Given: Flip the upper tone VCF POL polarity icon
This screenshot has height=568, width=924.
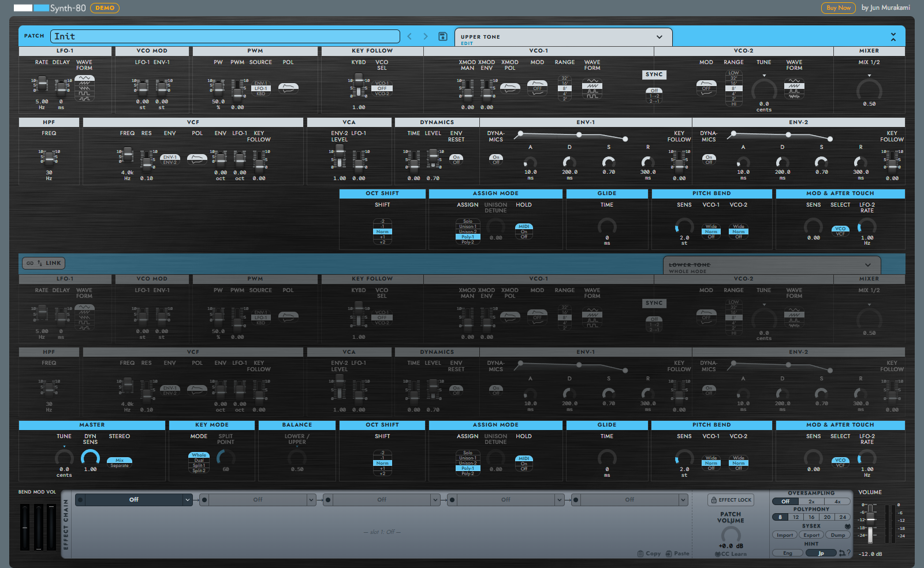Looking at the screenshot, I should point(197,159).
